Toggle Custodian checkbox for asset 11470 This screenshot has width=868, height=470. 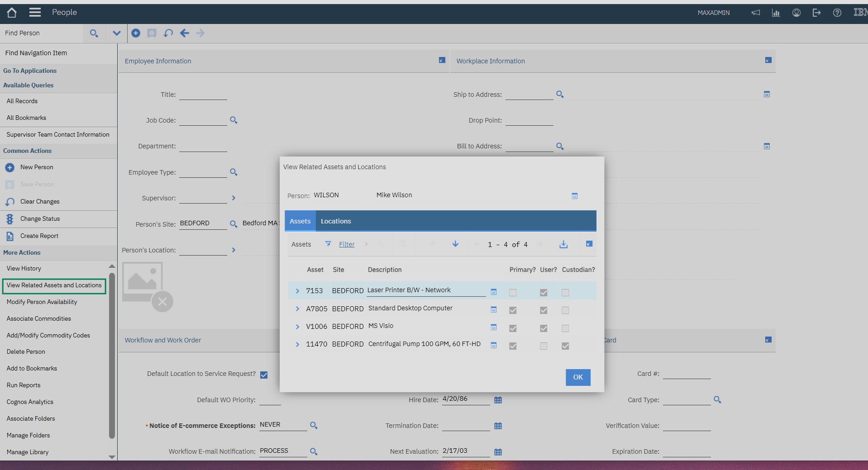[565, 346]
